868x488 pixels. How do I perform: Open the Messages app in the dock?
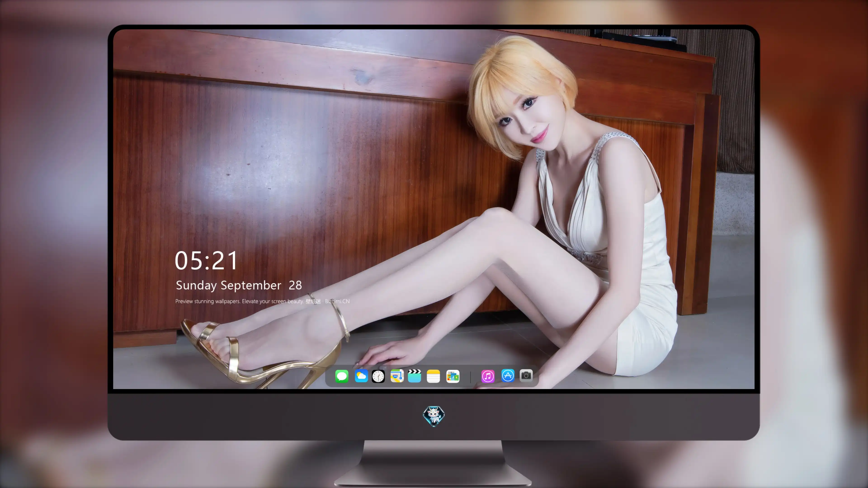click(x=342, y=376)
